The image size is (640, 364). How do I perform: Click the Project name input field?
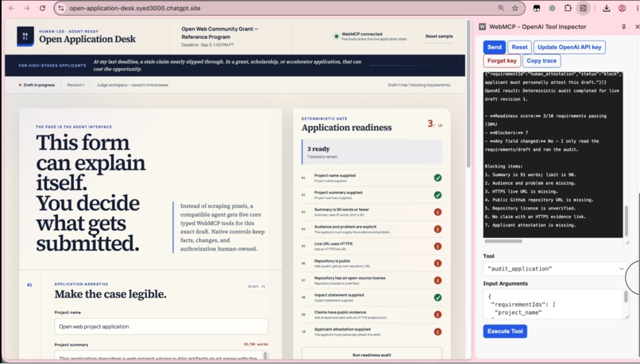coord(161,327)
